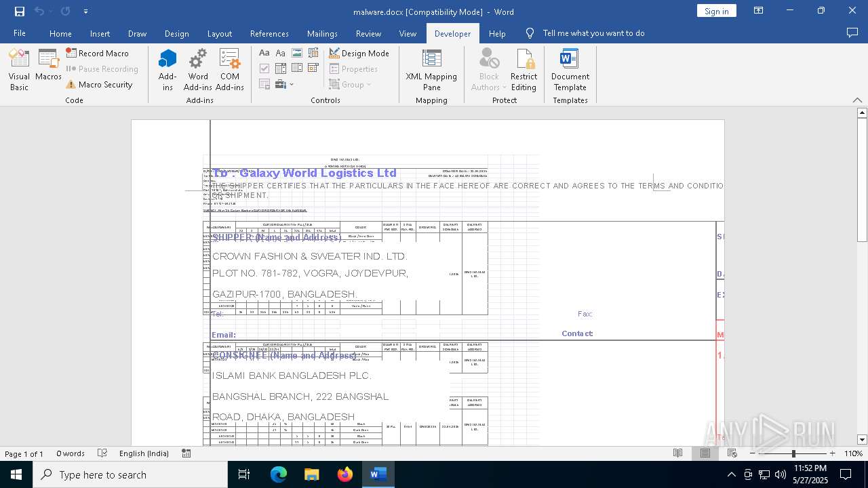This screenshot has width=868, height=488.
Task: Toggle Design Mode
Action: pyautogui.click(x=359, y=53)
